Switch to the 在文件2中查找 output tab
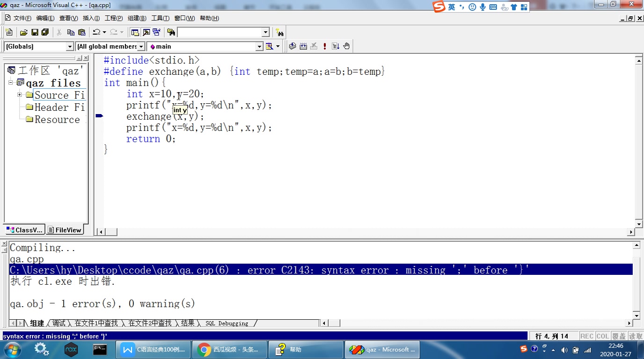Viewport: 644px width, 359px height. click(x=150, y=323)
